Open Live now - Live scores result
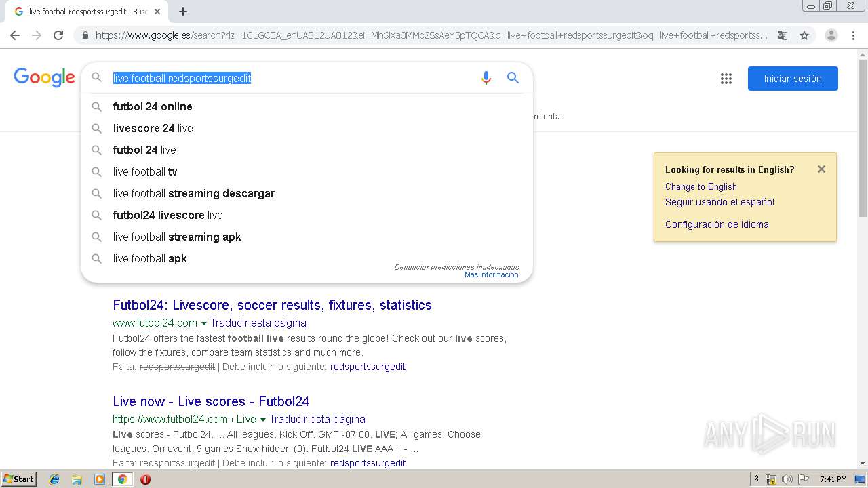868x488 pixels. pyautogui.click(x=211, y=401)
